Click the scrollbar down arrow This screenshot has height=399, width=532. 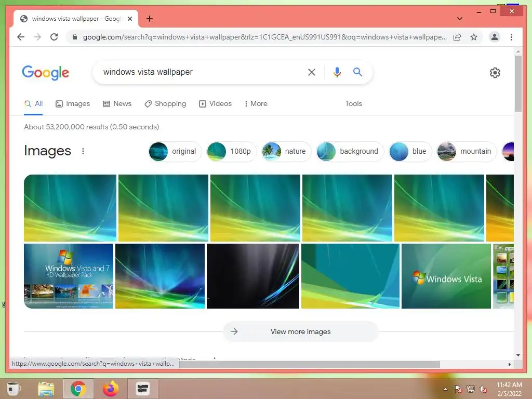coord(518,355)
